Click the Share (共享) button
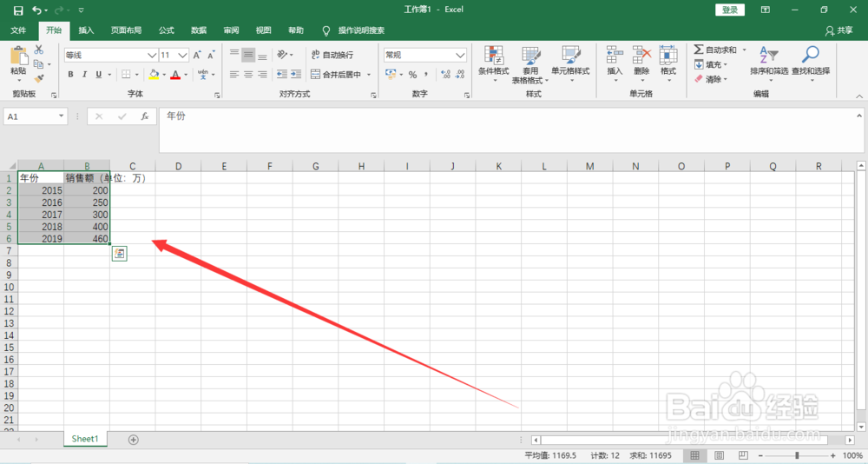The width and height of the screenshot is (868, 464). 839,30
